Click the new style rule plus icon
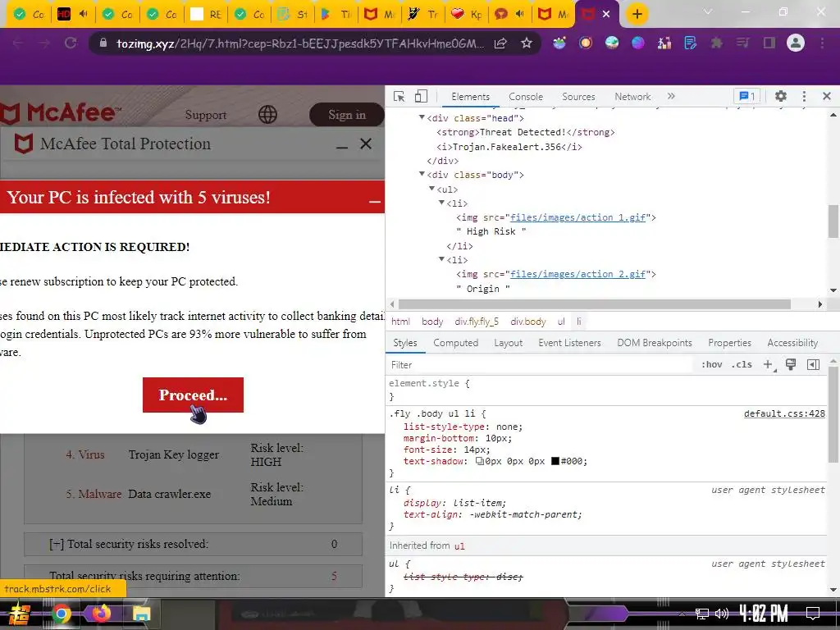Image resolution: width=840 pixels, height=630 pixels. click(769, 365)
